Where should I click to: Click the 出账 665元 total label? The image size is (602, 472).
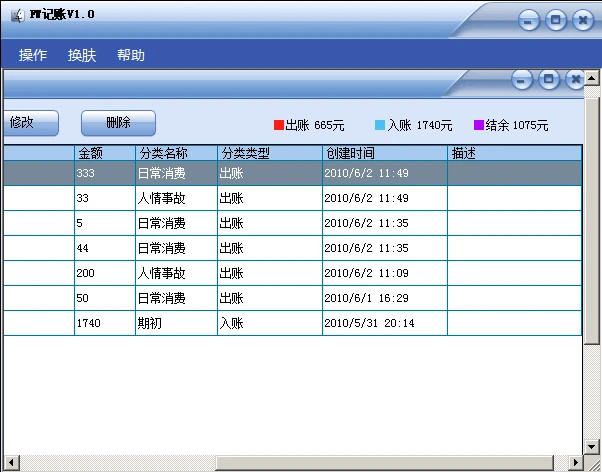[x=315, y=125]
